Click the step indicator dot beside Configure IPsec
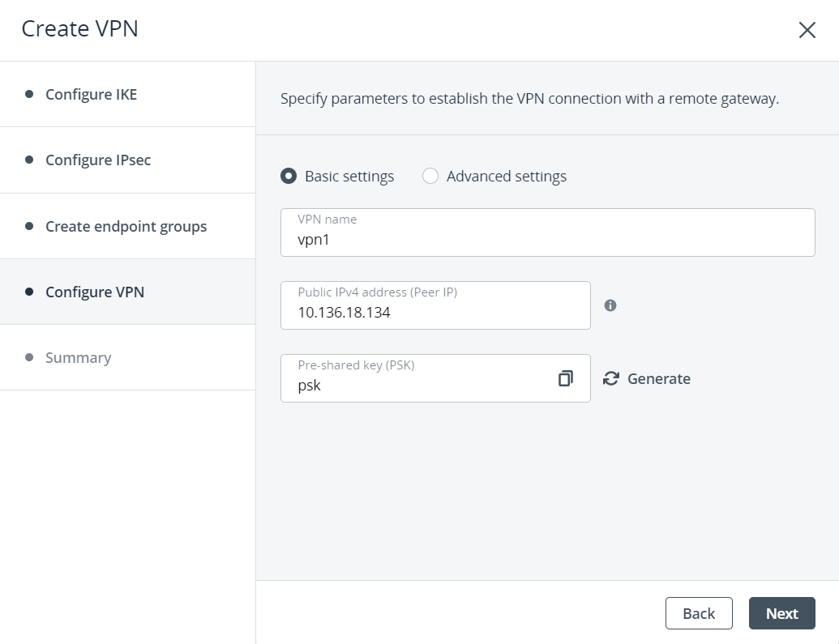Screen dimensions: 839x644 29,160
